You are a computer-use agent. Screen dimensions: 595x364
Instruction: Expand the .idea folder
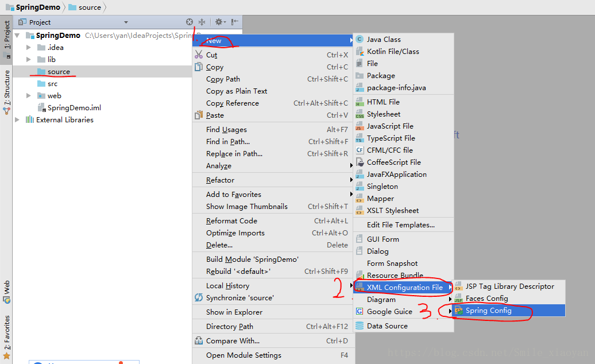[x=29, y=48]
